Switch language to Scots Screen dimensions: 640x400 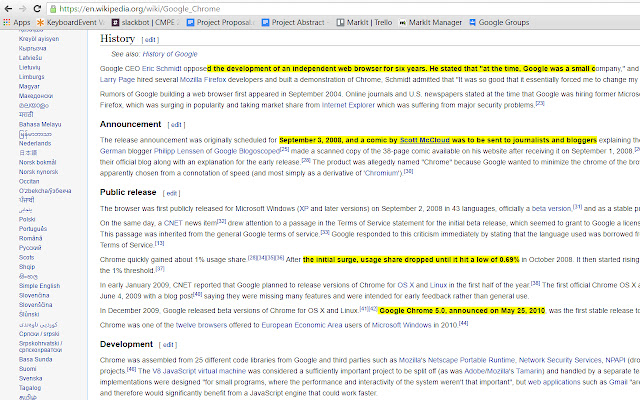(27, 257)
